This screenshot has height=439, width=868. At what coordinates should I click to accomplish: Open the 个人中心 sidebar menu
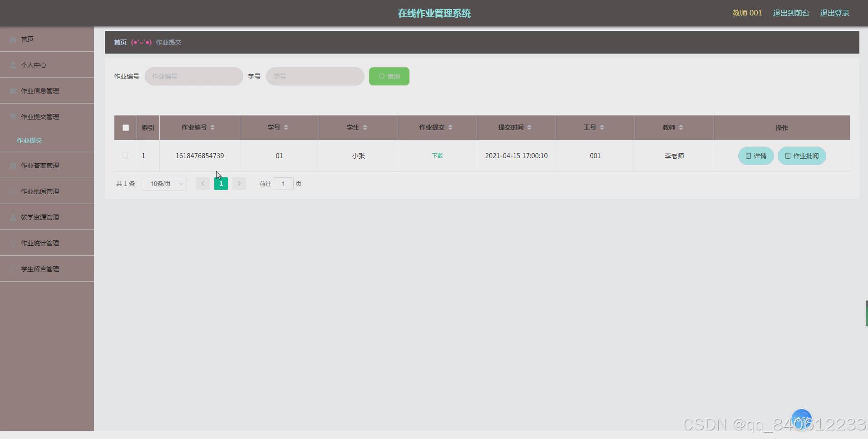47,65
